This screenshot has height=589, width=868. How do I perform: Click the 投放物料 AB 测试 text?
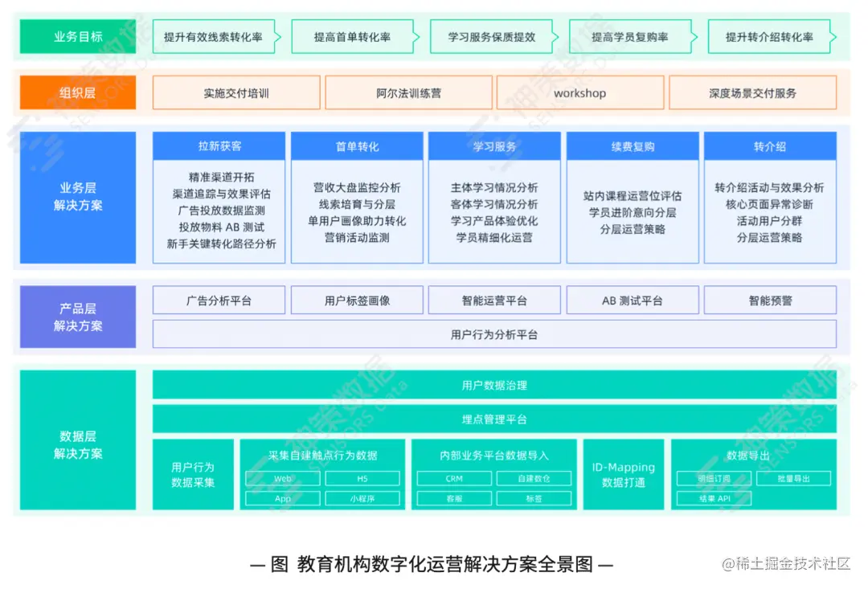222,227
